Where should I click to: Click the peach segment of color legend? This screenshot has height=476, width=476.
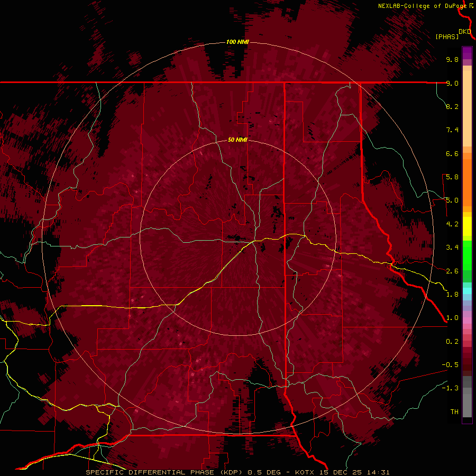pos(467,108)
